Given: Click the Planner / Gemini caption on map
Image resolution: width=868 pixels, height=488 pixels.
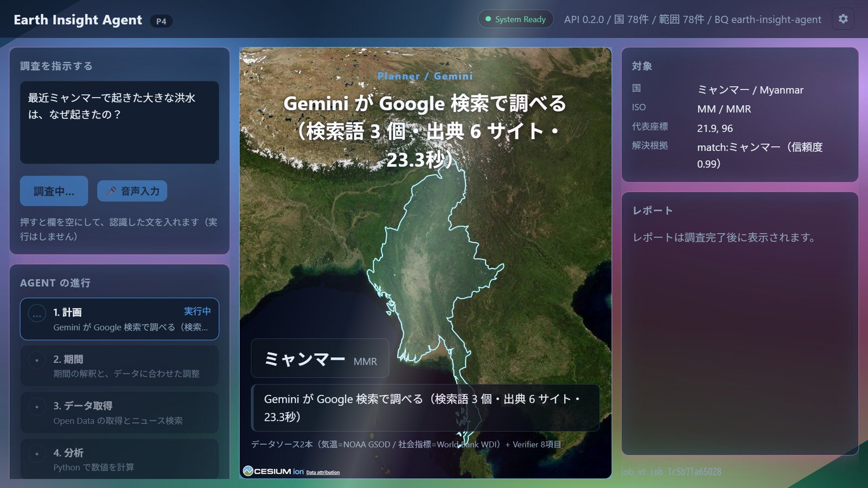Looking at the screenshot, I should pos(425,76).
